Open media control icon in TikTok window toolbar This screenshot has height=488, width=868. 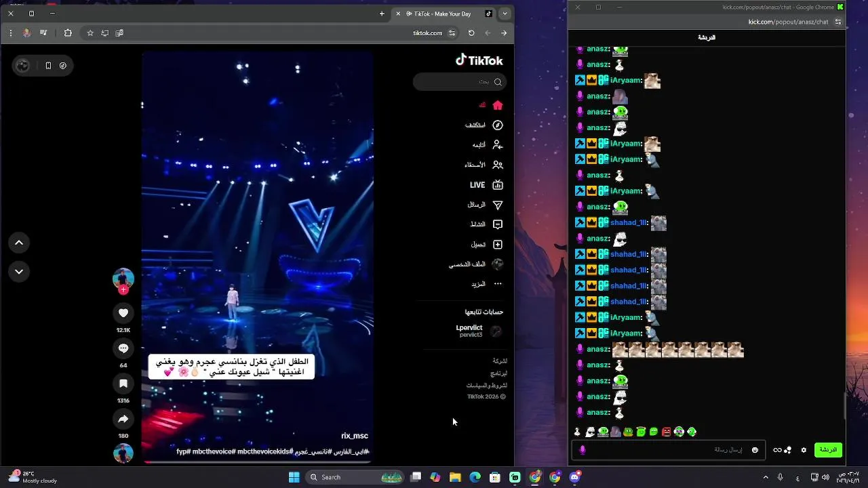click(43, 33)
